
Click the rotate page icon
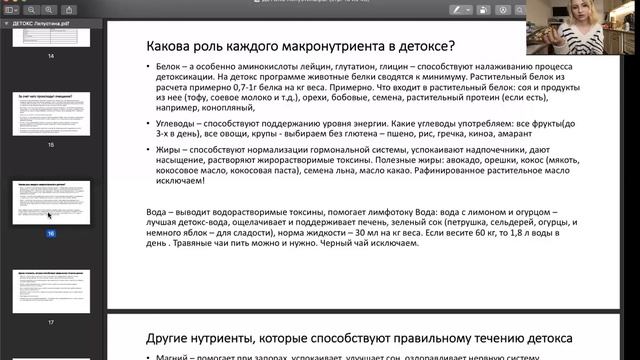pos(483,10)
